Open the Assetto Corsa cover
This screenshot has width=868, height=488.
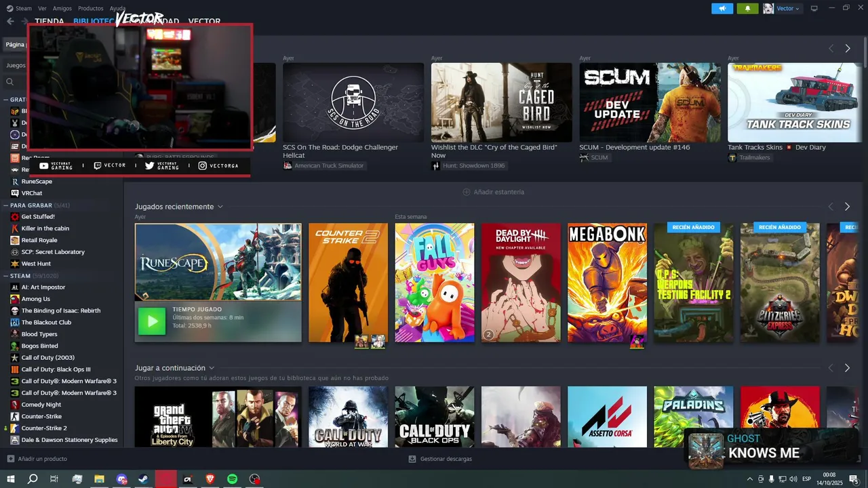[x=607, y=417]
